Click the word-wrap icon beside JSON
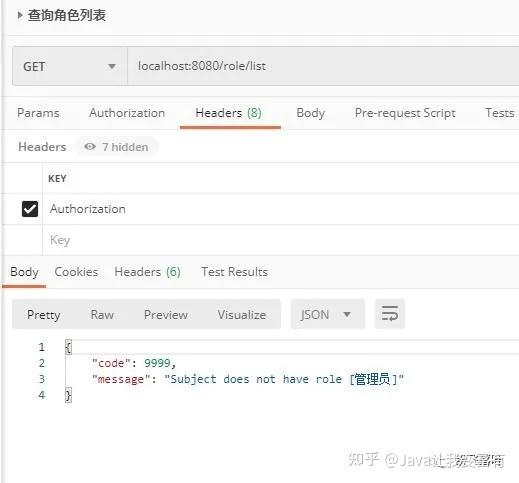Viewport: 519px width, 483px height. coord(390,314)
